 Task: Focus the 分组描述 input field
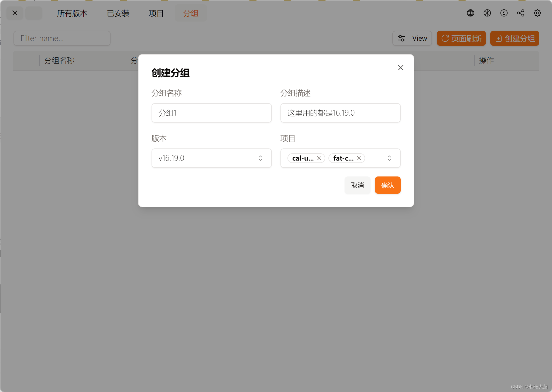click(340, 113)
